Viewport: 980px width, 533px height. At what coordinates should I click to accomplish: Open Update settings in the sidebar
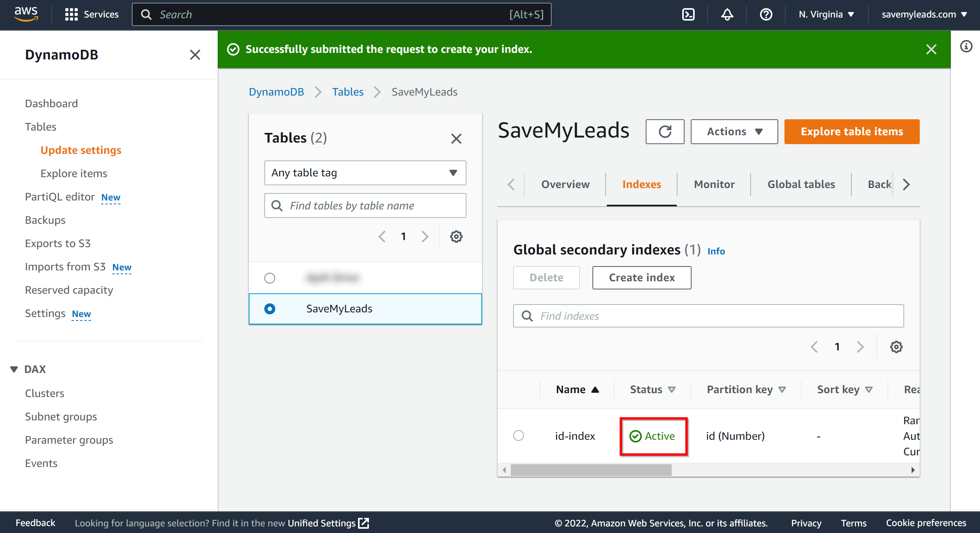(81, 150)
